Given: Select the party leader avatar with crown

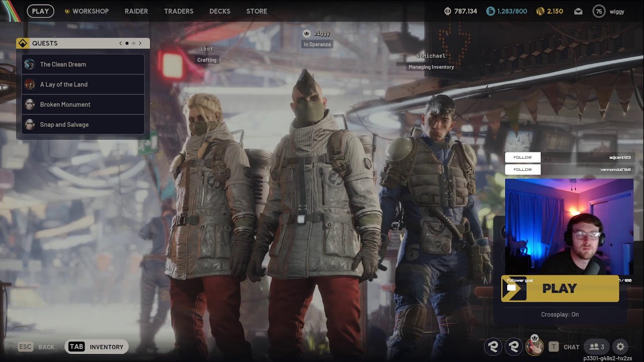Looking at the screenshot, I should 534,346.
